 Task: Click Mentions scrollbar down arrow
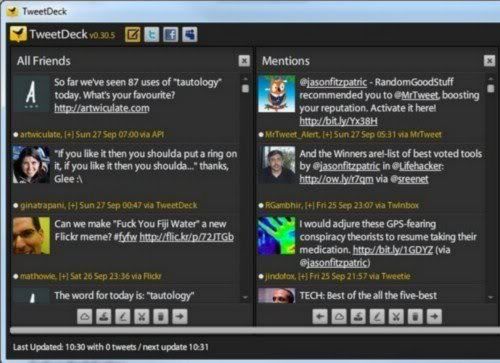[491, 297]
